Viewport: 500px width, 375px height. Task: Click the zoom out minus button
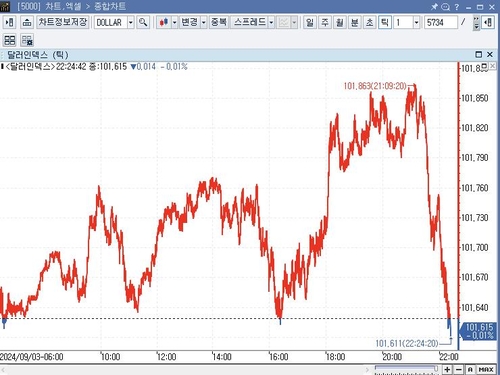(x=459, y=369)
